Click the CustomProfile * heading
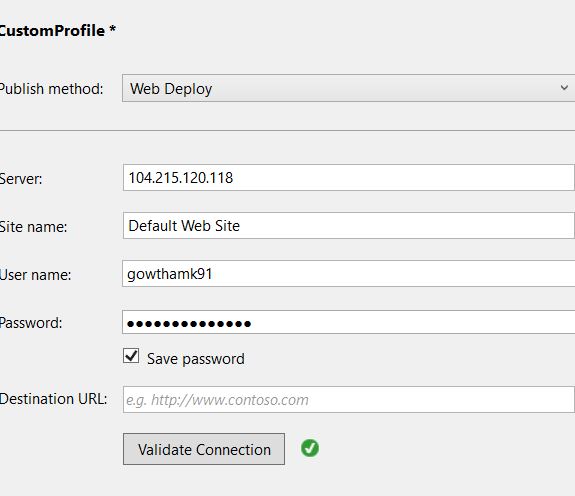 (x=58, y=30)
